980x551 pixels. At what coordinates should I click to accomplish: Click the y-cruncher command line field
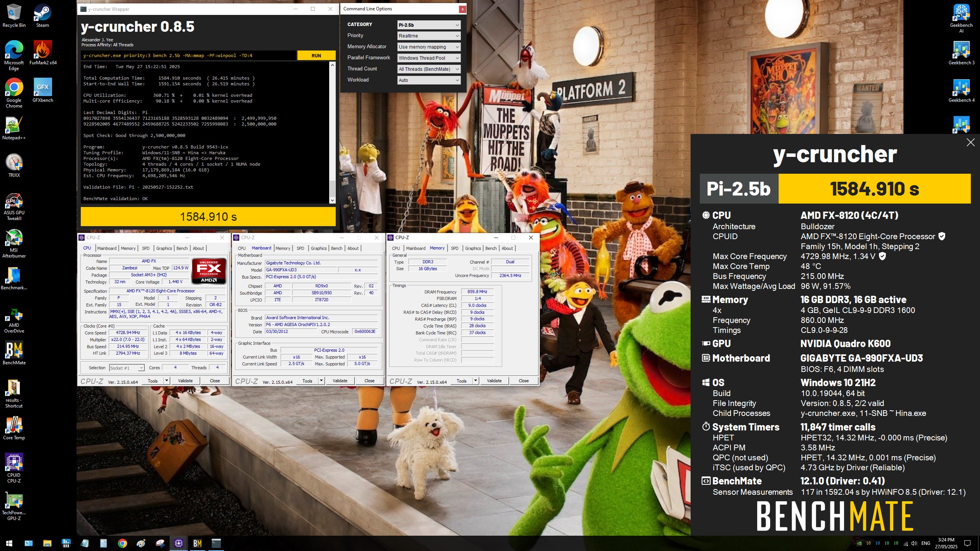(189, 55)
